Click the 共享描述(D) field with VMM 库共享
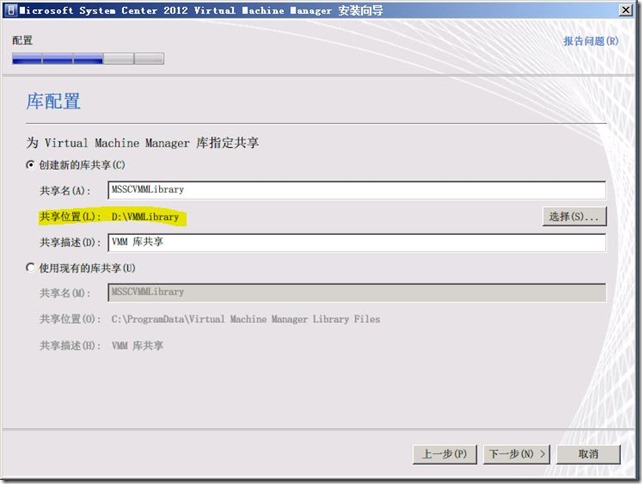 tap(357, 242)
